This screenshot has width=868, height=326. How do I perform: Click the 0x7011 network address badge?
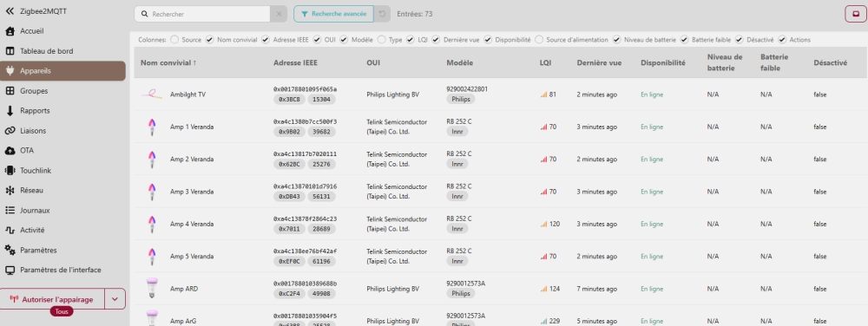tap(290, 229)
